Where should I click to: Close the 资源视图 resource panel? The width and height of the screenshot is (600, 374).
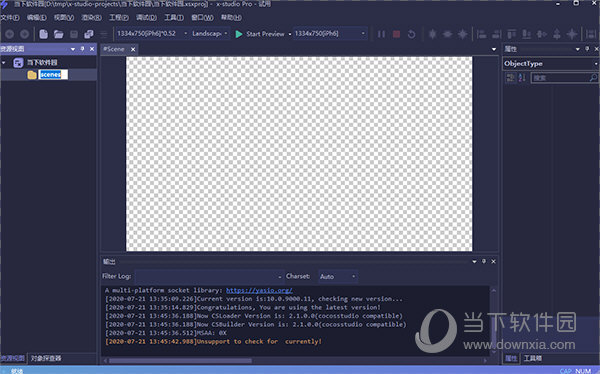[92, 49]
